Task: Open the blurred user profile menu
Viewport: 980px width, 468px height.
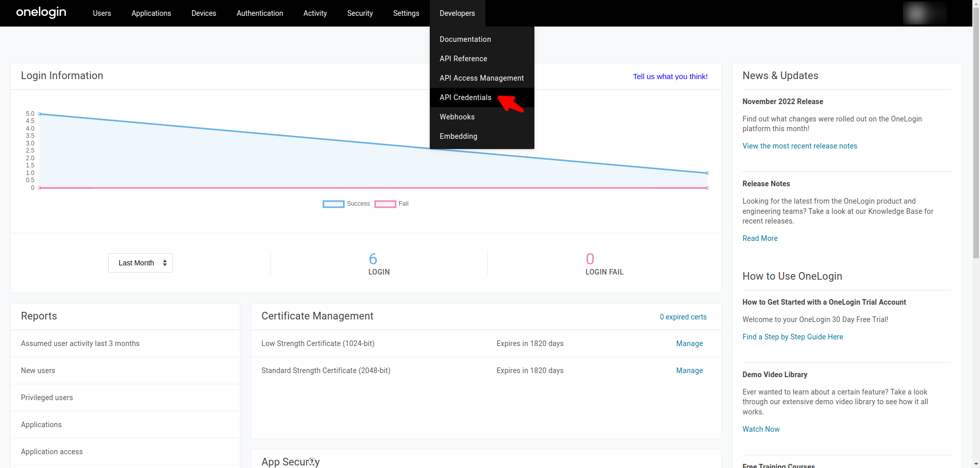Action: 924,13
